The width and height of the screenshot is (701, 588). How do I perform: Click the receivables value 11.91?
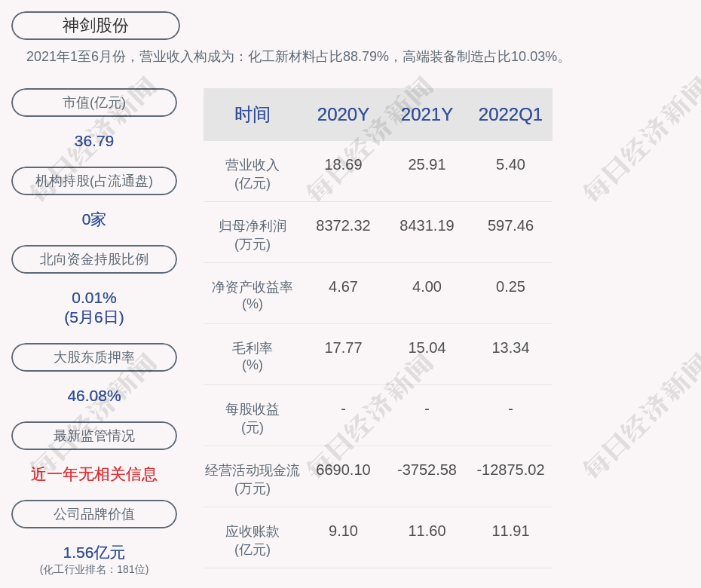pos(510,531)
